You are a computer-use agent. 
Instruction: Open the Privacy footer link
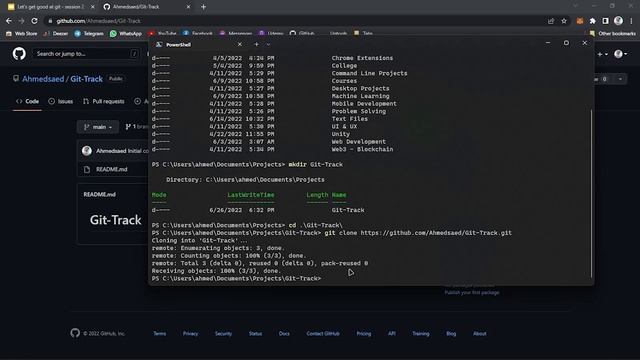[190, 333]
